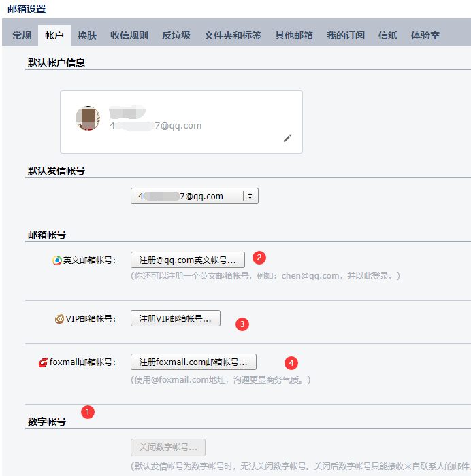
Task: Go to the 反垃圾 tab
Action: [176, 35]
